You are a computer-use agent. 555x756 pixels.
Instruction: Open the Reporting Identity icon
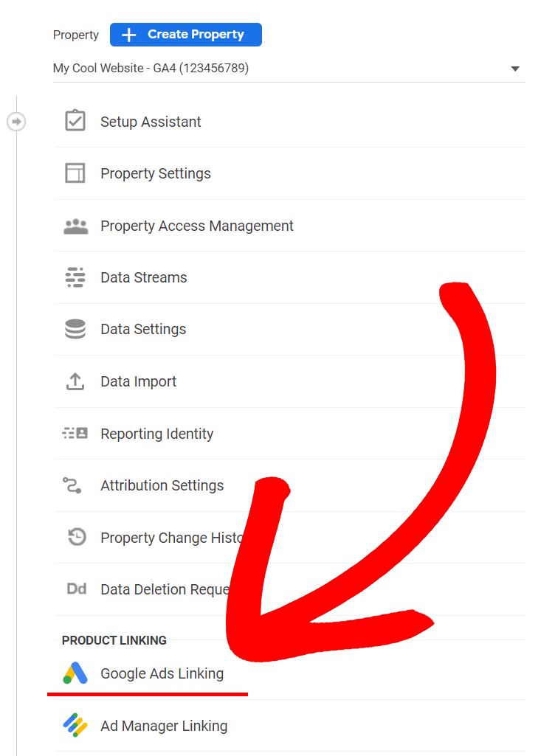pos(75,434)
